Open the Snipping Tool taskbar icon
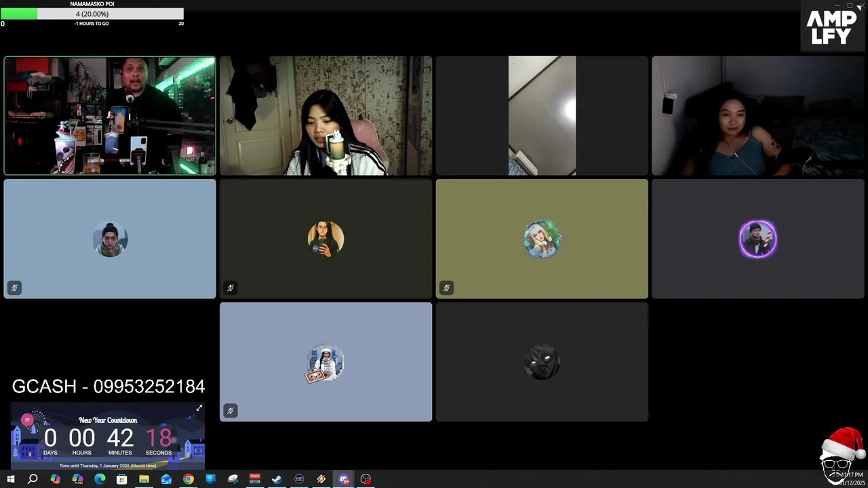868x488 pixels. [x=233, y=479]
